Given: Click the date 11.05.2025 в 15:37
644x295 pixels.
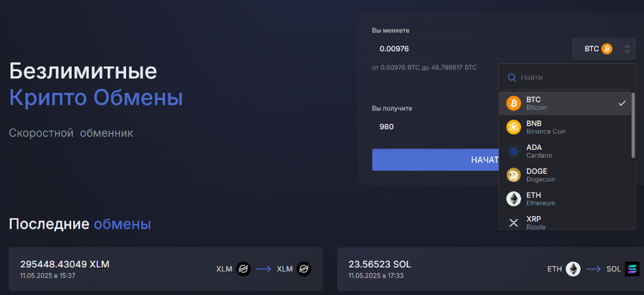Looking at the screenshot, I should pyautogui.click(x=48, y=275).
